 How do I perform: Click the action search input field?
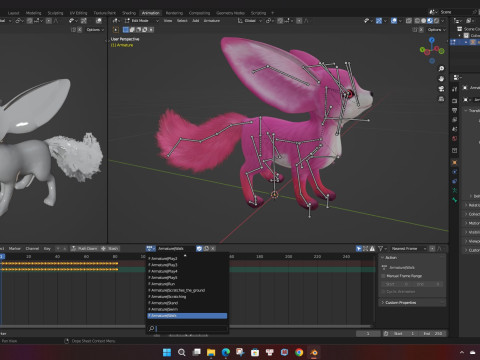192,329
